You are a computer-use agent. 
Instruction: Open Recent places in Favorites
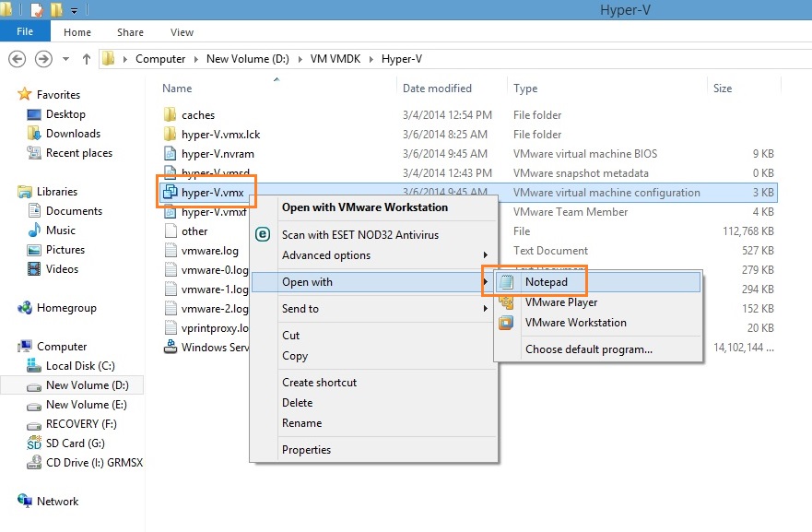tap(78, 153)
